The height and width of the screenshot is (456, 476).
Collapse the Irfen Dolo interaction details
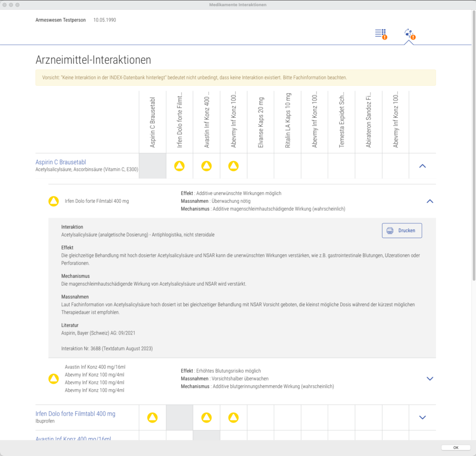coord(430,201)
